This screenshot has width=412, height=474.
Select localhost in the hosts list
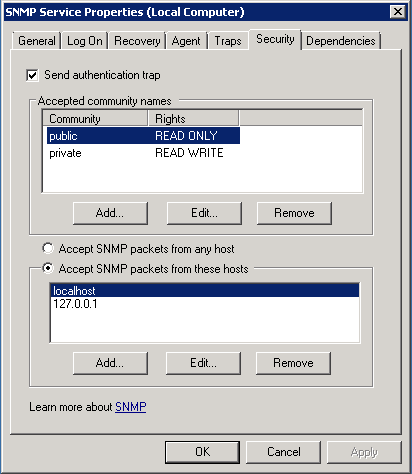tap(205, 291)
